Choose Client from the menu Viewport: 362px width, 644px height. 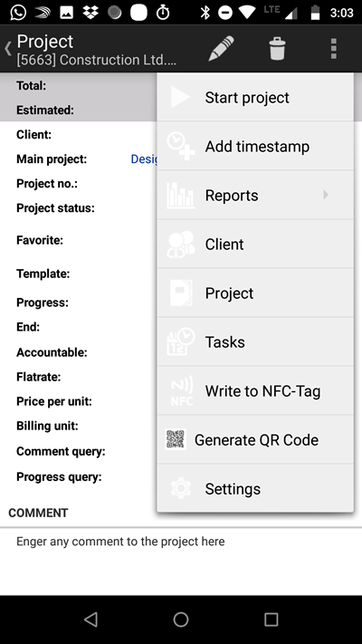(x=255, y=244)
